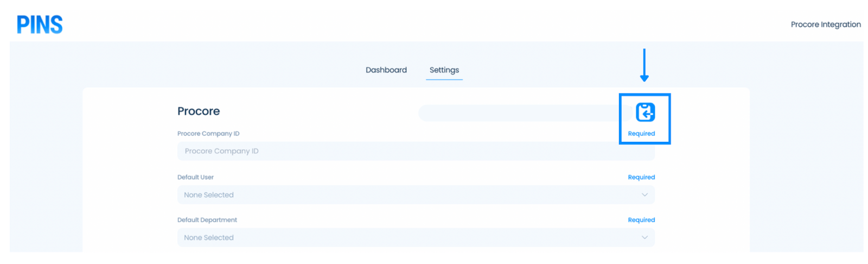
Task: Click the Default Department label
Action: 207,220
